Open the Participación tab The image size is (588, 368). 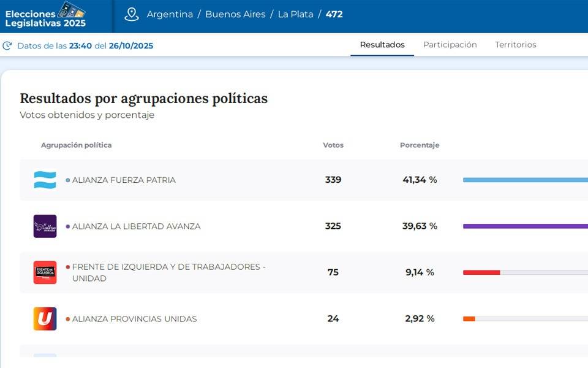[x=450, y=45]
